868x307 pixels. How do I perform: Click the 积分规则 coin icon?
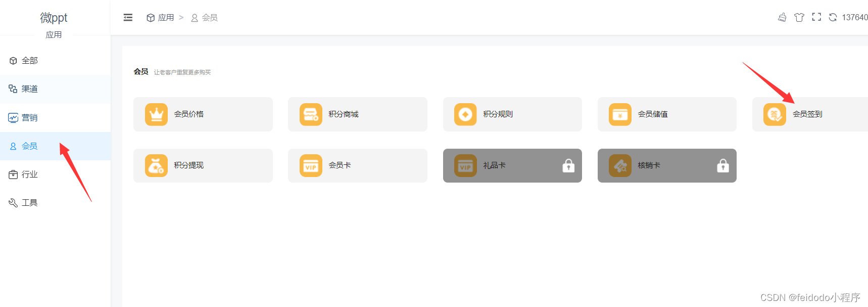[465, 114]
